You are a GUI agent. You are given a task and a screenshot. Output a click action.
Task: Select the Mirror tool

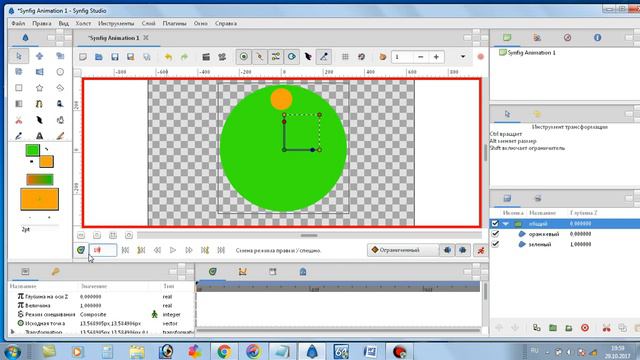pyautogui.click(x=40, y=72)
